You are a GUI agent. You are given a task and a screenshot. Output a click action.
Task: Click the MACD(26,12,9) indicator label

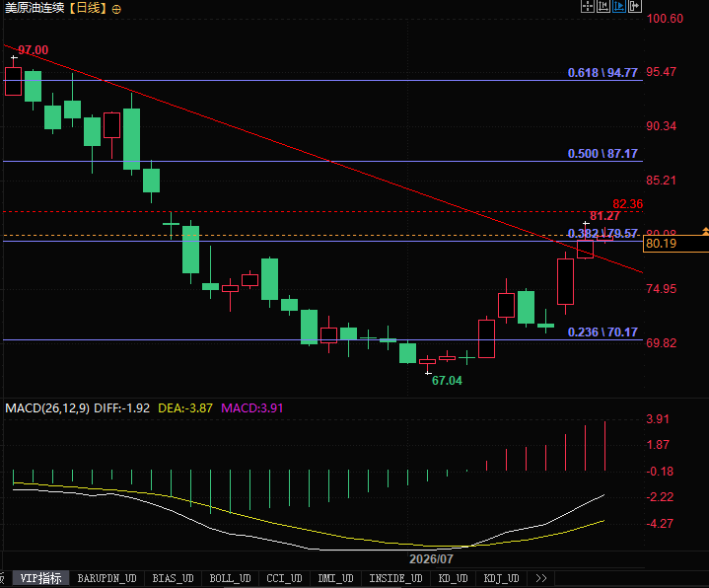[47, 408]
